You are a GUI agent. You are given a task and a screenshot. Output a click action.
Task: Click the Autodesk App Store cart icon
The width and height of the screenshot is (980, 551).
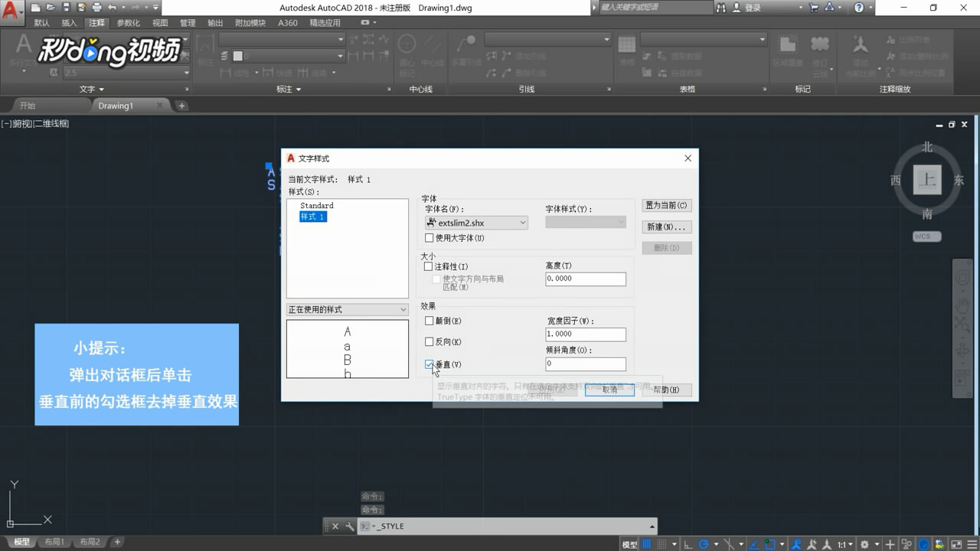pos(814,8)
